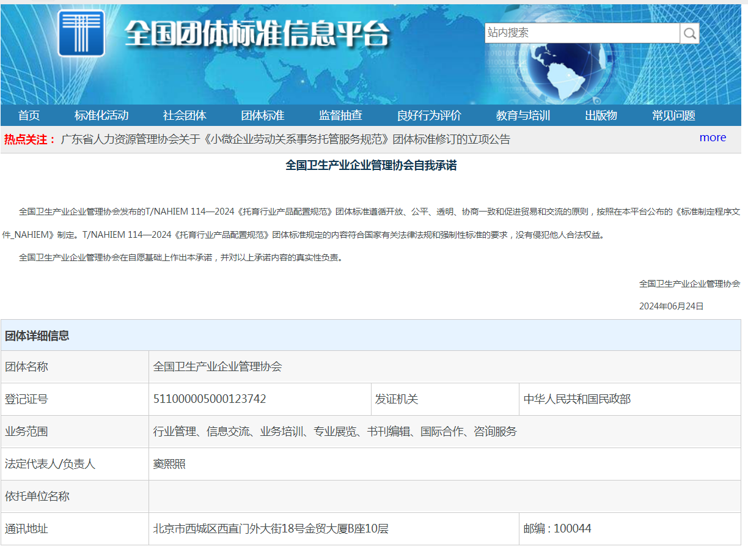
Task: Focus the 站内搜索 search field
Action: coord(582,33)
